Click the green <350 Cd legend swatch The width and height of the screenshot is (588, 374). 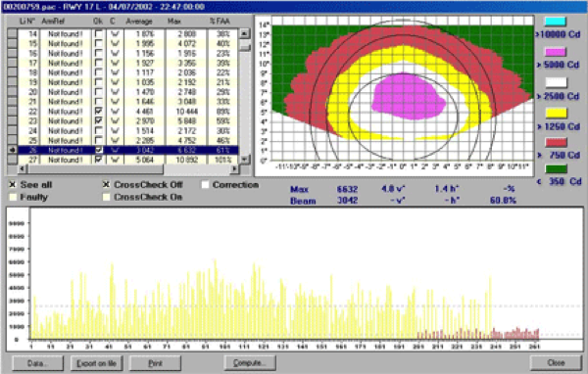click(556, 169)
